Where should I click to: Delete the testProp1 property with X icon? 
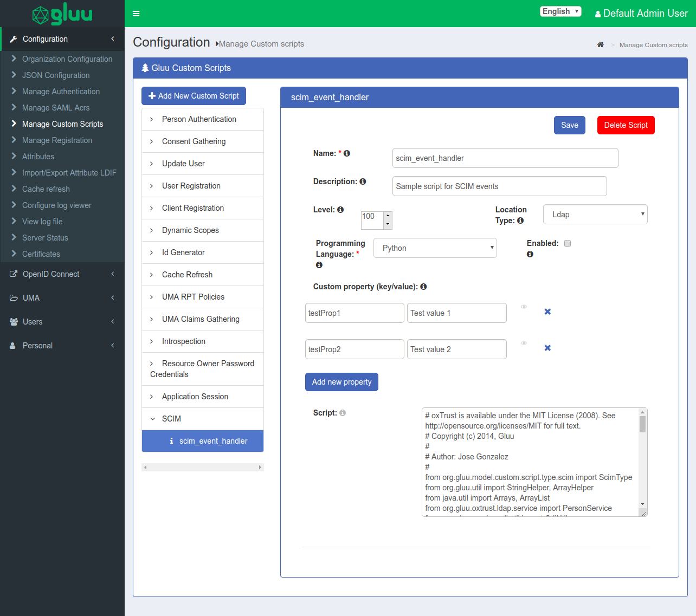pyautogui.click(x=547, y=312)
